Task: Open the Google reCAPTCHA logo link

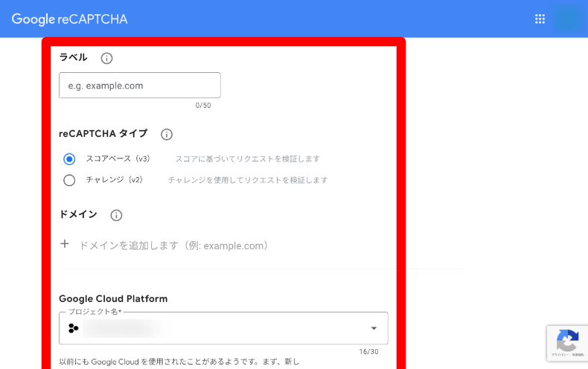Action: [69, 19]
